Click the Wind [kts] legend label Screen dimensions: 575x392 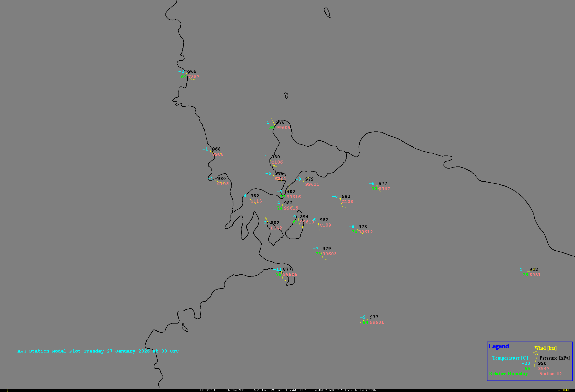tap(545, 348)
